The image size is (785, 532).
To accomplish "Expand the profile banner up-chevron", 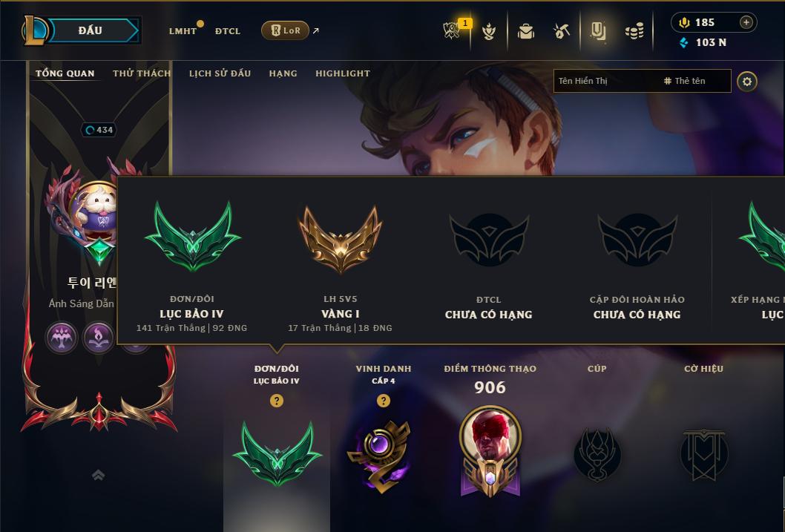I will [x=99, y=475].
